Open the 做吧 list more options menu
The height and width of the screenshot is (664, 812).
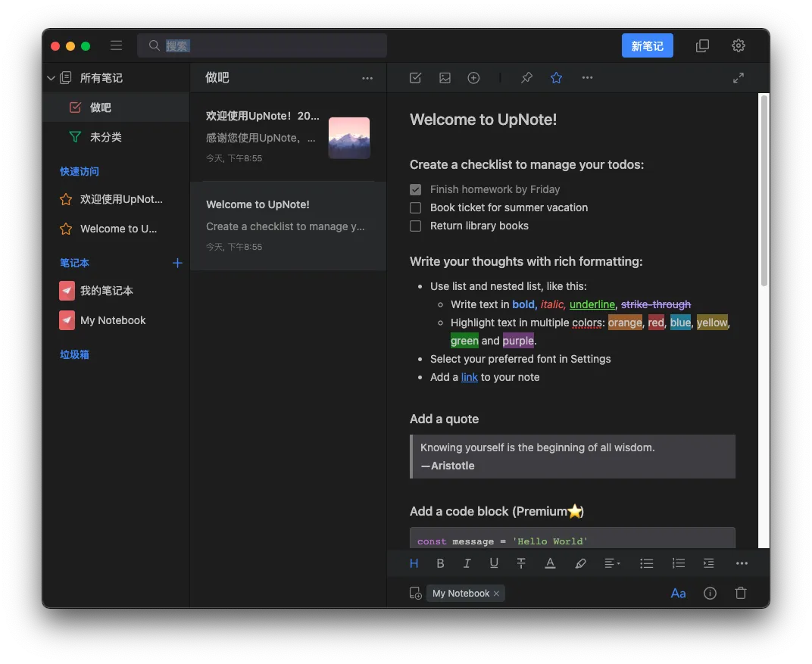pyautogui.click(x=367, y=78)
